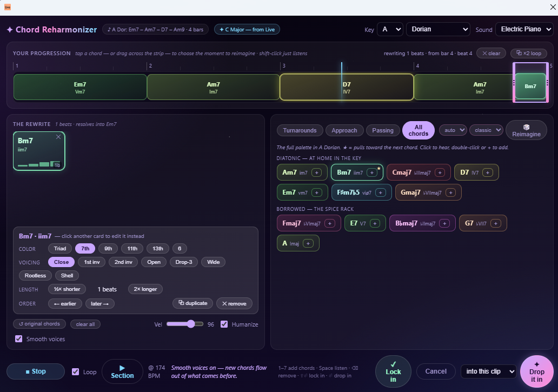Open the classic style dropdown
The width and height of the screenshot is (558, 392).
[x=486, y=130]
